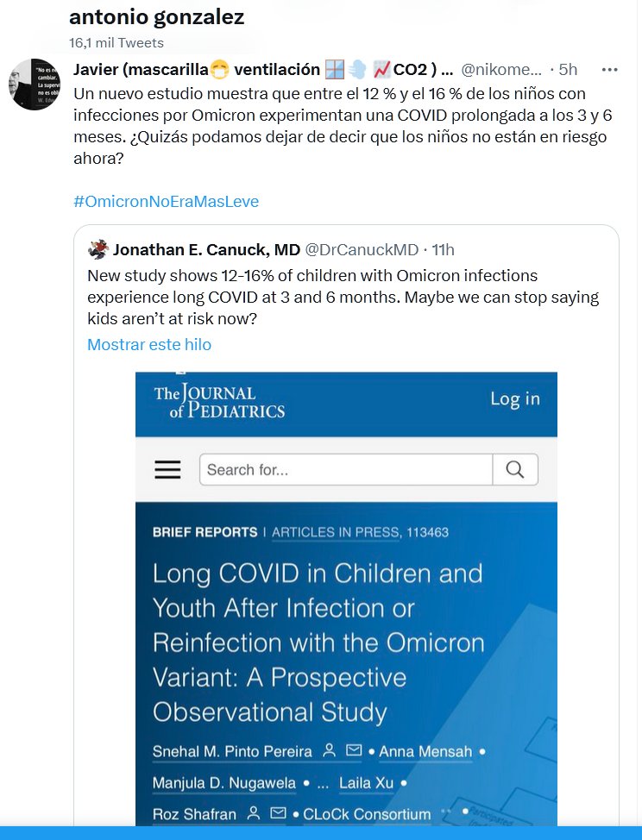This screenshot has width=642, height=840.
Task: Expand the hidden author list ellipsis
Action: tap(322, 783)
